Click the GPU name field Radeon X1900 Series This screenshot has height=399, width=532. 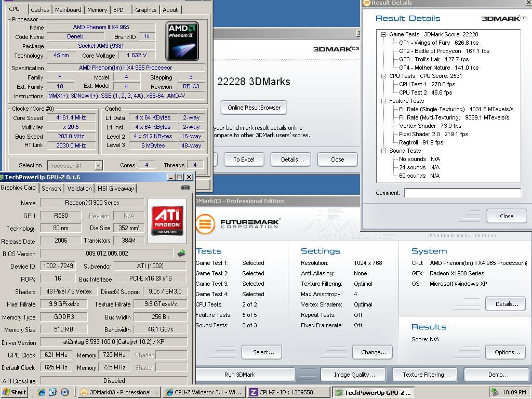[92, 203]
